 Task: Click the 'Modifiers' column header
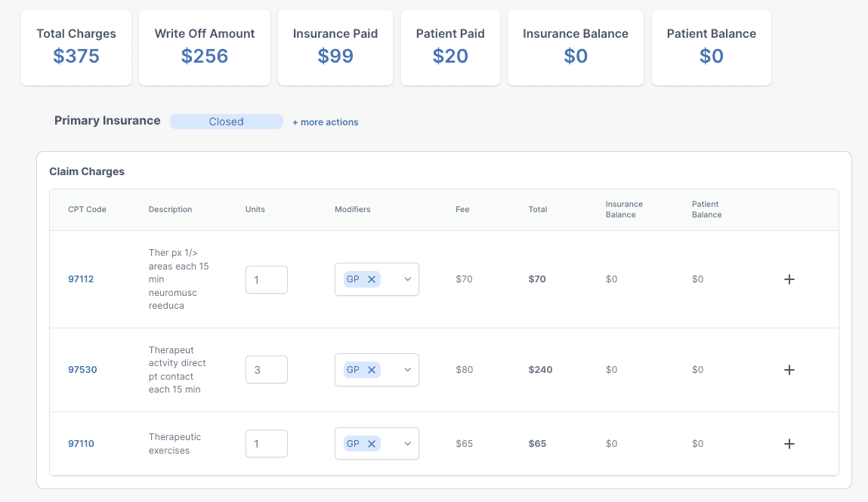353,210
